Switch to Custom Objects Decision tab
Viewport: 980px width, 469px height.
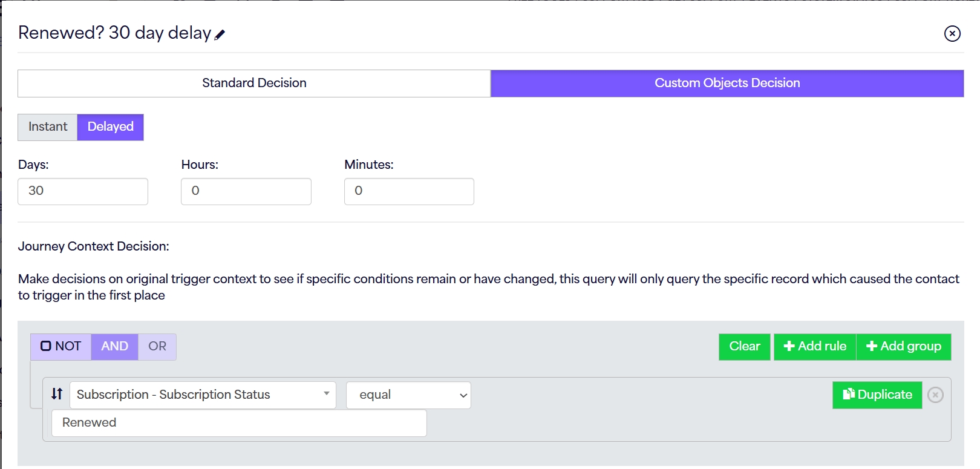(x=727, y=84)
